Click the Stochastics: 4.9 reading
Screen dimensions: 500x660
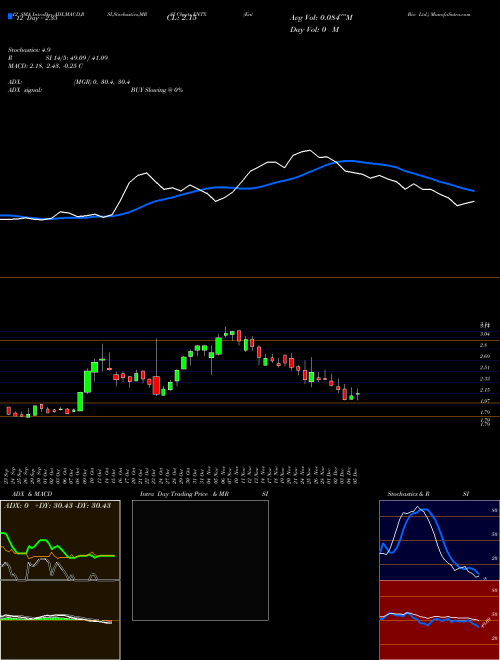point(30,50)
